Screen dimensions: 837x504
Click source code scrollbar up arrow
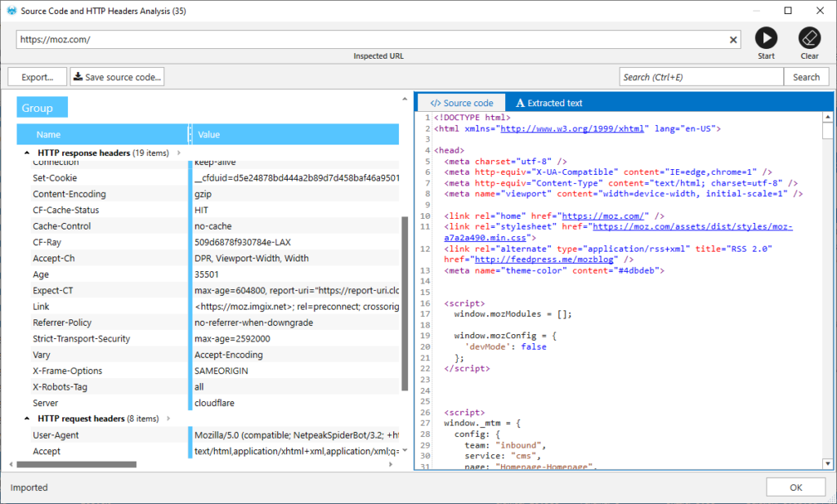click(x=827, y=118)
